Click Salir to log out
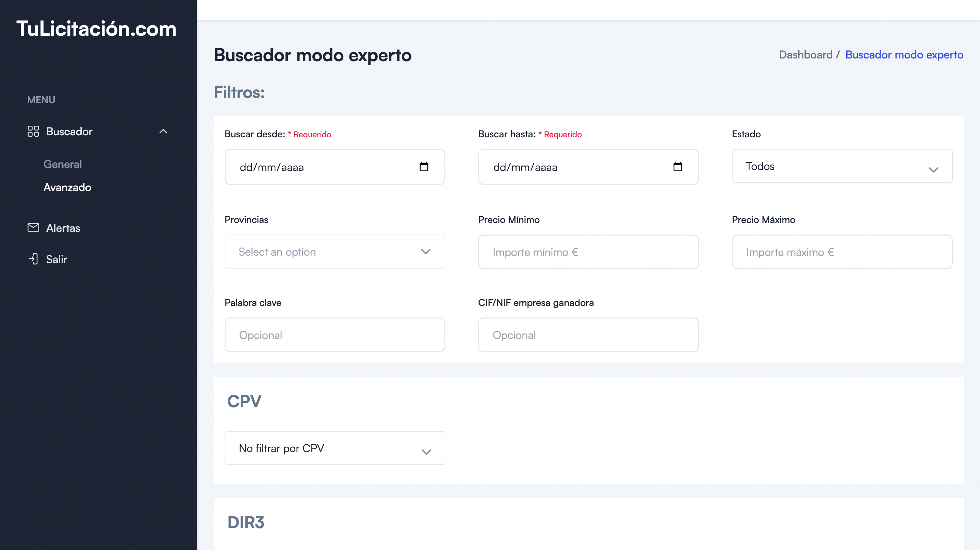The height and width of the screenshot is (550, 980). 57,259
